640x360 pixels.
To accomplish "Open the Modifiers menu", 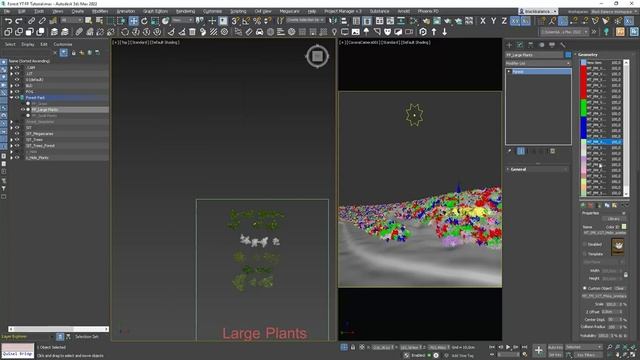I will [x=100, y=11].
